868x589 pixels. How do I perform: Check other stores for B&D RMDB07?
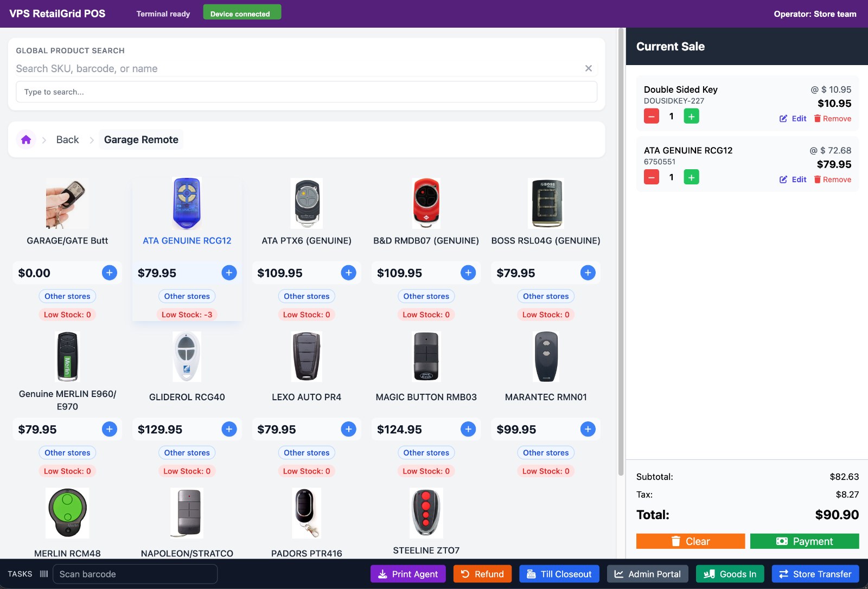[426, 296]
